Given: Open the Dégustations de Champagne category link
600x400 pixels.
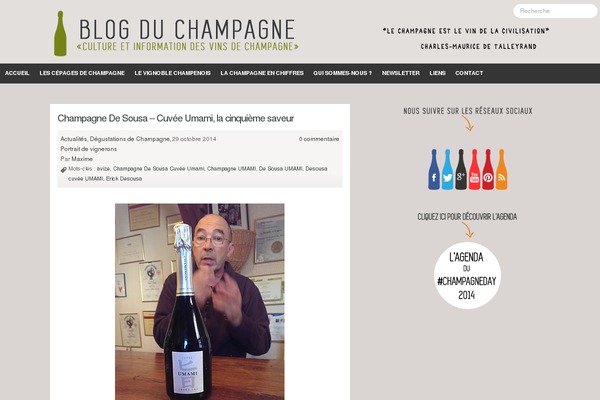Looking at the screenshot, I should pyautogui.click(x=130, y=139).
